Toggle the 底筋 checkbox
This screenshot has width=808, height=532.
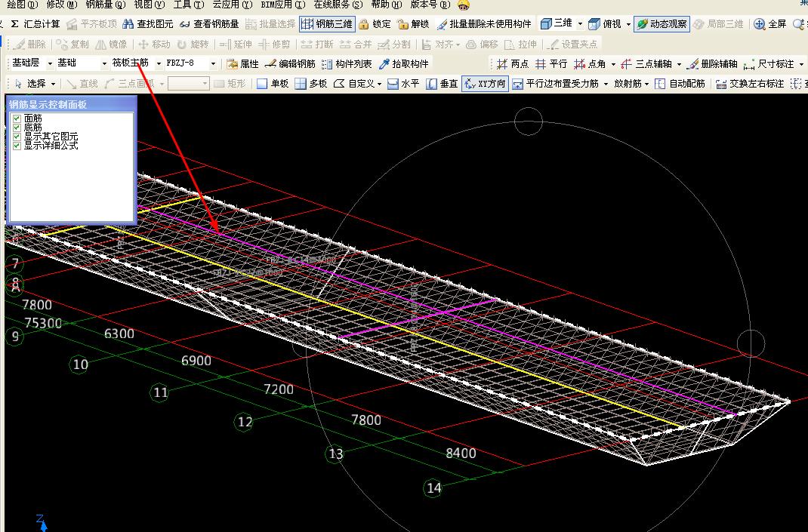[x=17, y=128]
